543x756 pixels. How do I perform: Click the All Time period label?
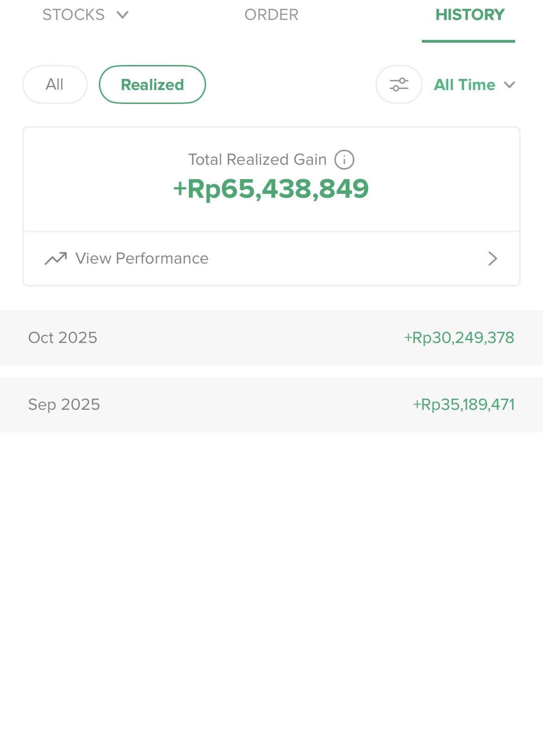(464, 85)
